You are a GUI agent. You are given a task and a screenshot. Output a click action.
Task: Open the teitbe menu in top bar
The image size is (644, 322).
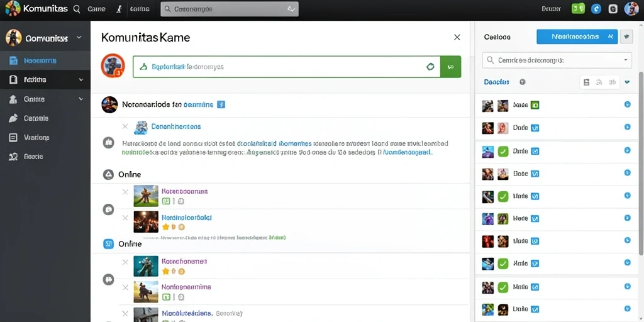click(x=140, y=9)
